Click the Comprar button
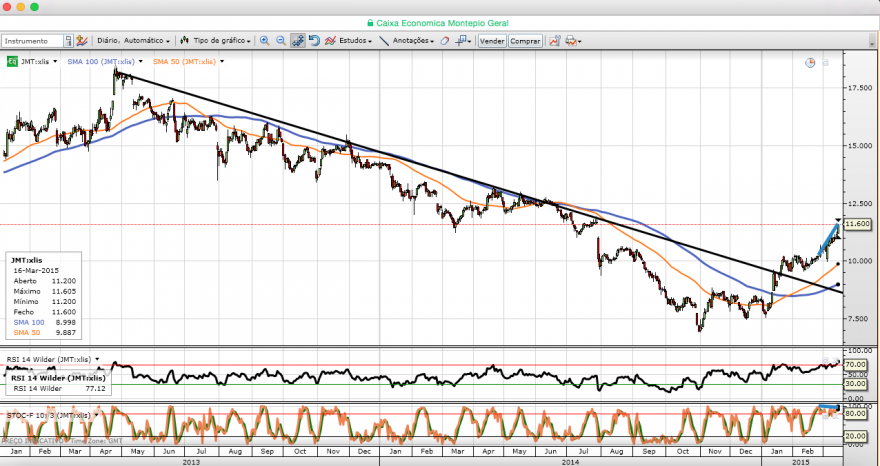The width and height of the screenshot is (880, 466). pyautogui.click(x=525, y=41)
